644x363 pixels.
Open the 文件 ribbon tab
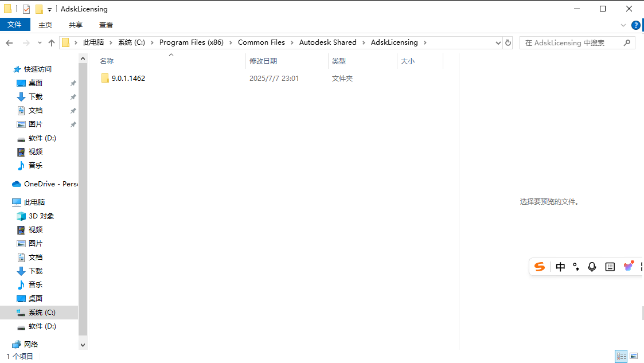[x=15, y=25]
